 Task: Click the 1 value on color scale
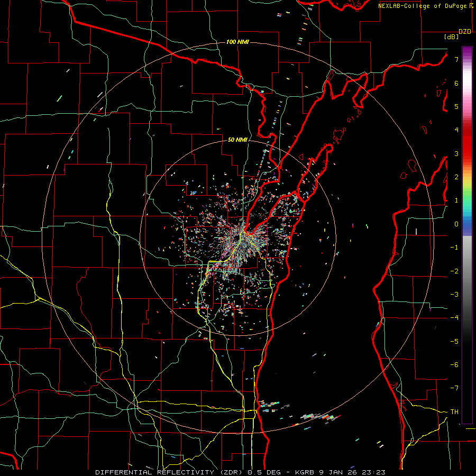pyautogui.click(x=456, y=200)
